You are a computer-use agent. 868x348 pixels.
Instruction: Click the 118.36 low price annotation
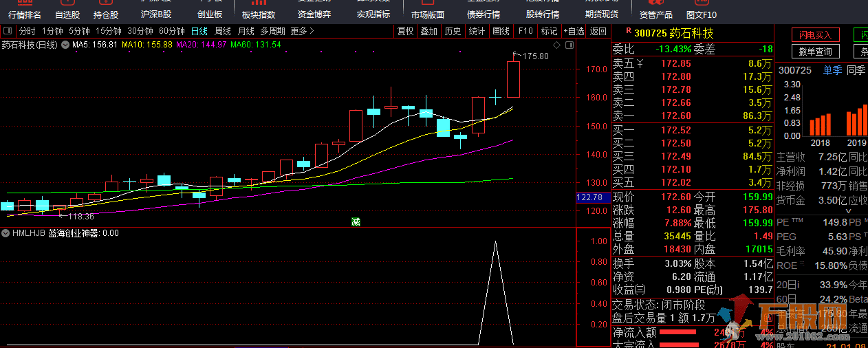point(81,216)
